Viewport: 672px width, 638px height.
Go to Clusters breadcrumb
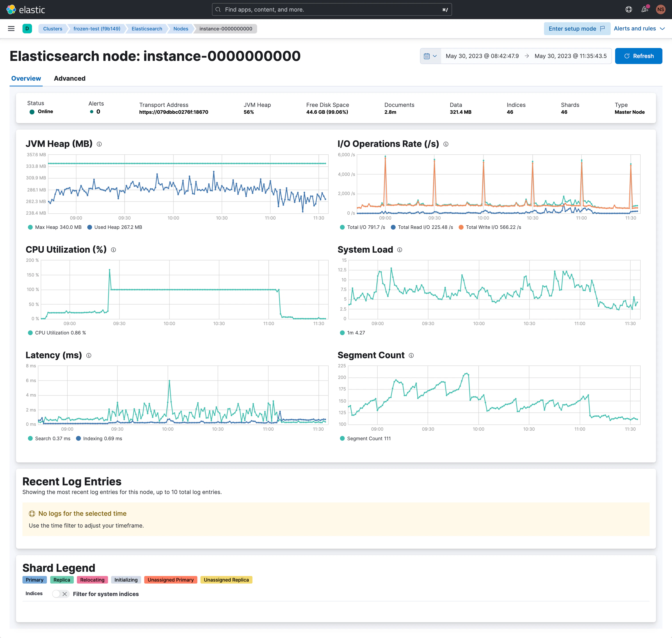(x=53, y=29)
